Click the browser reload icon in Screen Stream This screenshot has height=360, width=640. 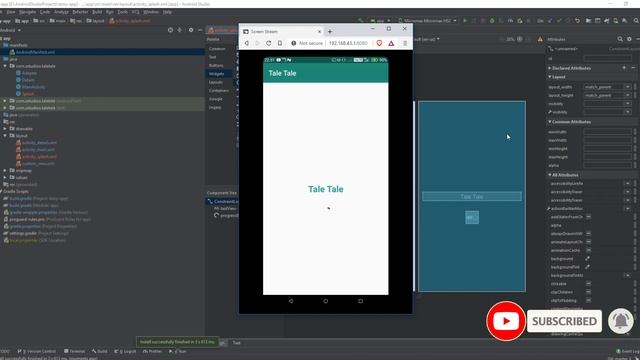coord(269,43)
